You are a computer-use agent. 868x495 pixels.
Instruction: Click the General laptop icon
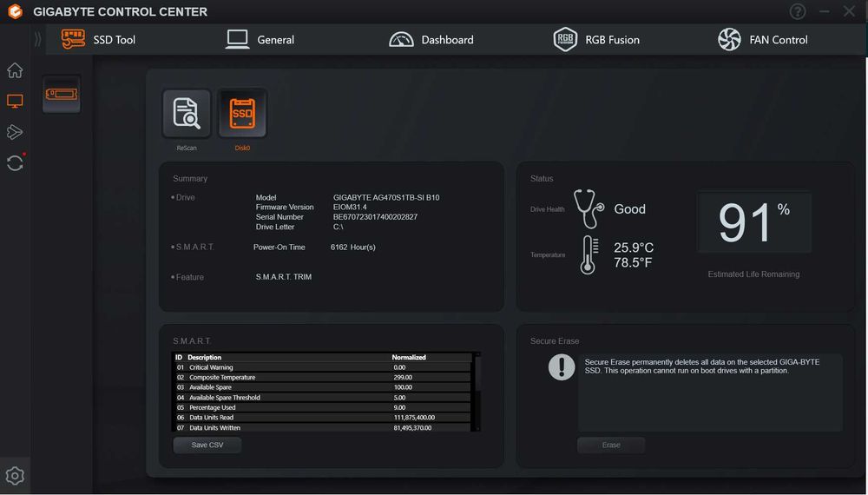pyautogui.click(x=237, y=39)
